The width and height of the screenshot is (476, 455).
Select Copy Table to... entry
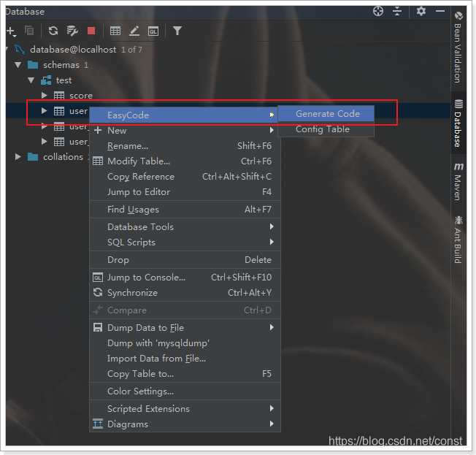pyautogui.click(x=185, y=374)
